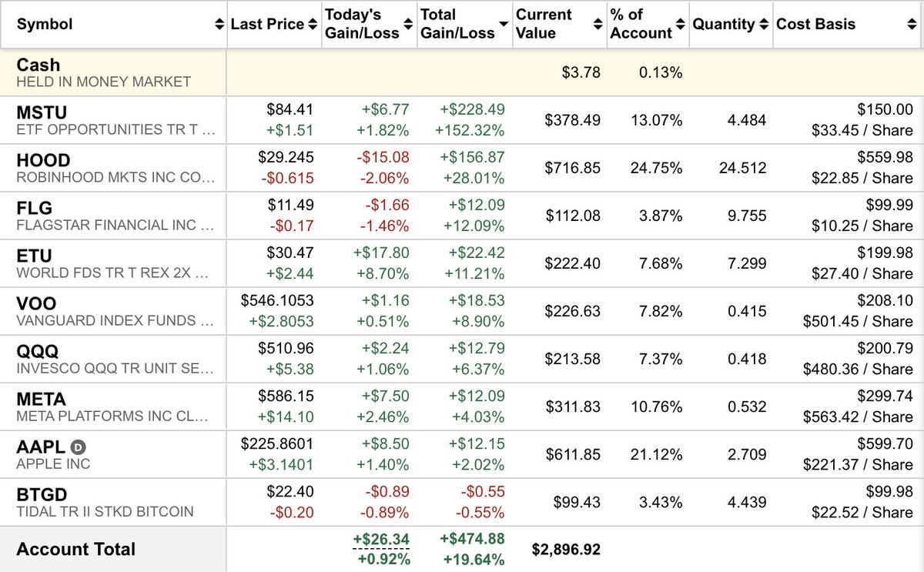Click HOOD last price $29.245
The image size is (924, 572).
click(x=286, y=158)
